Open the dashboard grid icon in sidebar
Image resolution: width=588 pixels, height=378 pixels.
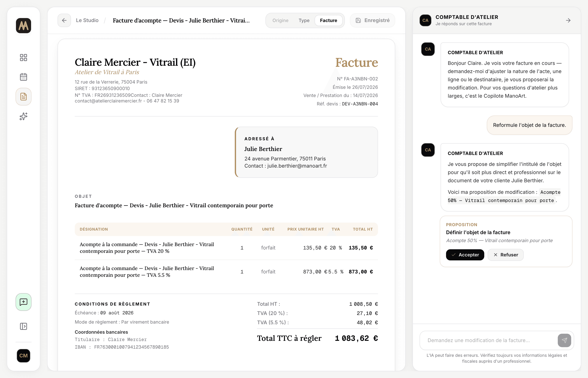tap(24, 58)
